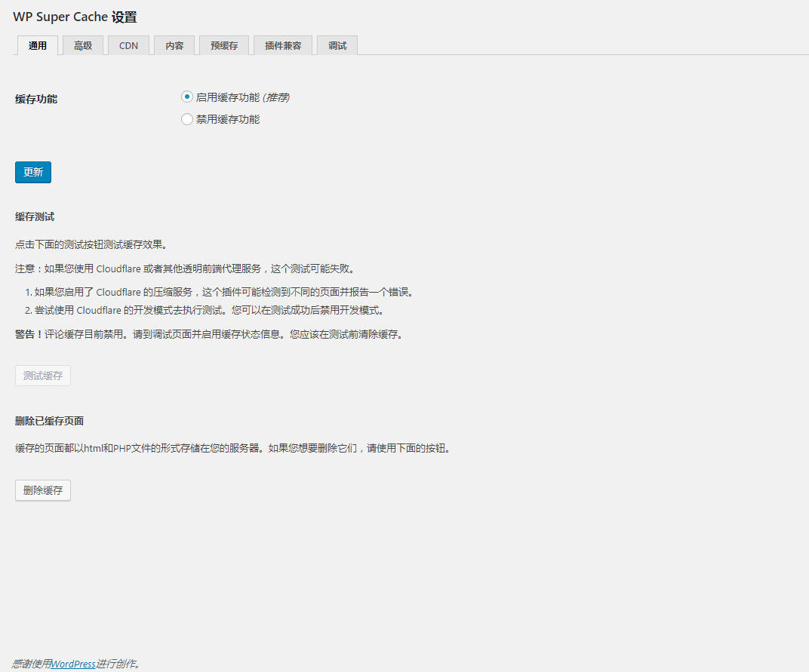The image size is (809, 672).
Task: Click the 缓存功能 field label
Action: [36, 99]
